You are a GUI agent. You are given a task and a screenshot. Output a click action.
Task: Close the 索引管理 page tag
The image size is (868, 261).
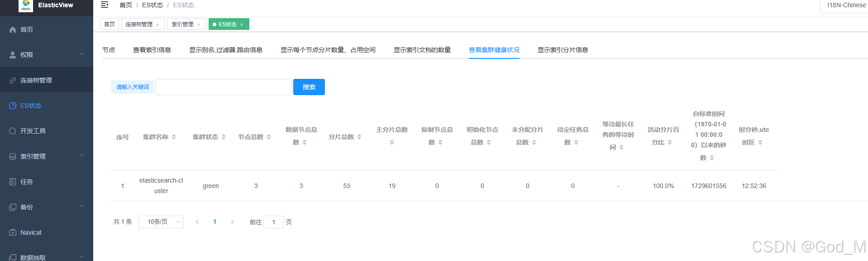click(198, 24)
